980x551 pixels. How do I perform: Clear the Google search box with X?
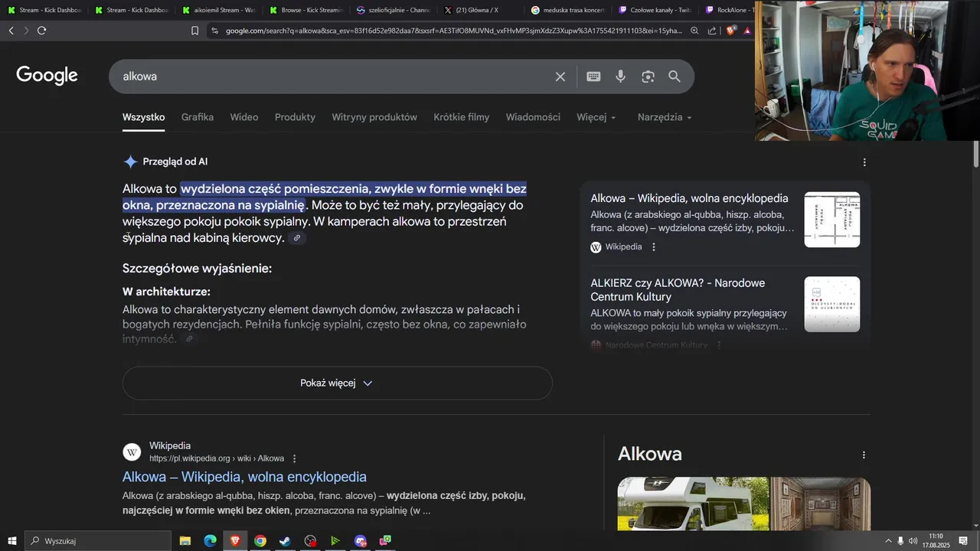560,77
